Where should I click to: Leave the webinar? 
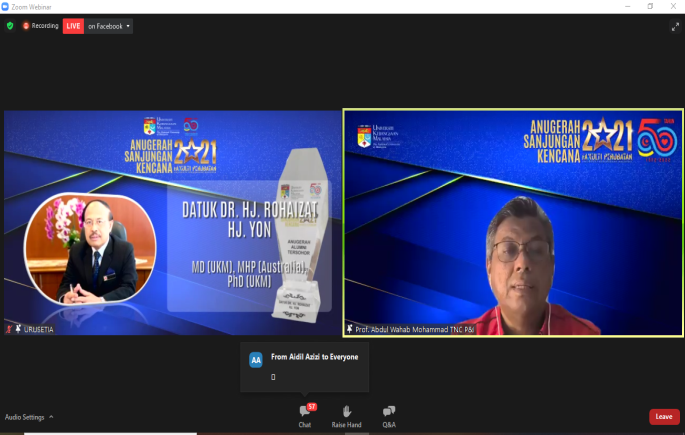tap(664, 416)
